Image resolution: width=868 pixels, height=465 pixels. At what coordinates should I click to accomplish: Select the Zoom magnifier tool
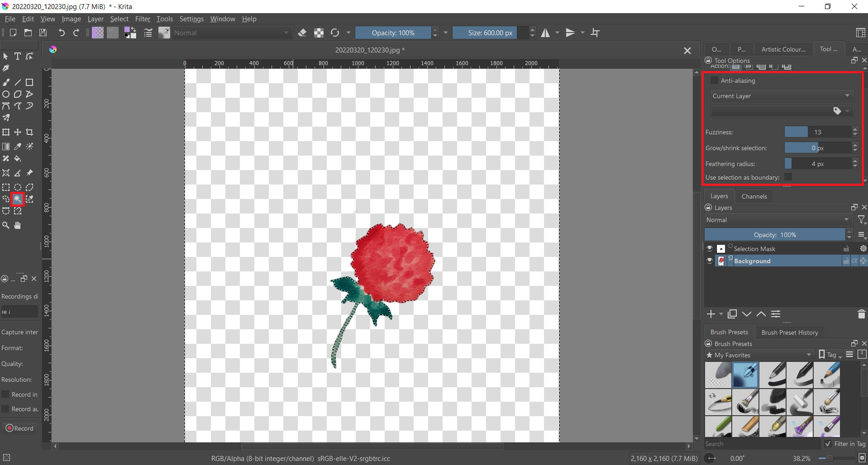pos(6,225)
